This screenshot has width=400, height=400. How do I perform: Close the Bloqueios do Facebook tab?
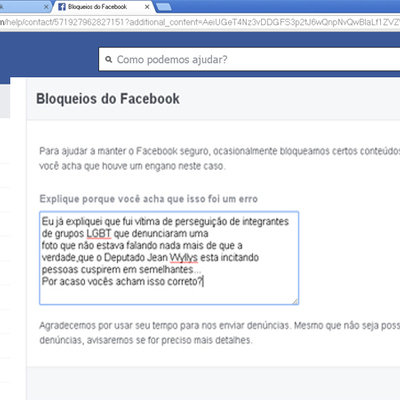point(147,7)
